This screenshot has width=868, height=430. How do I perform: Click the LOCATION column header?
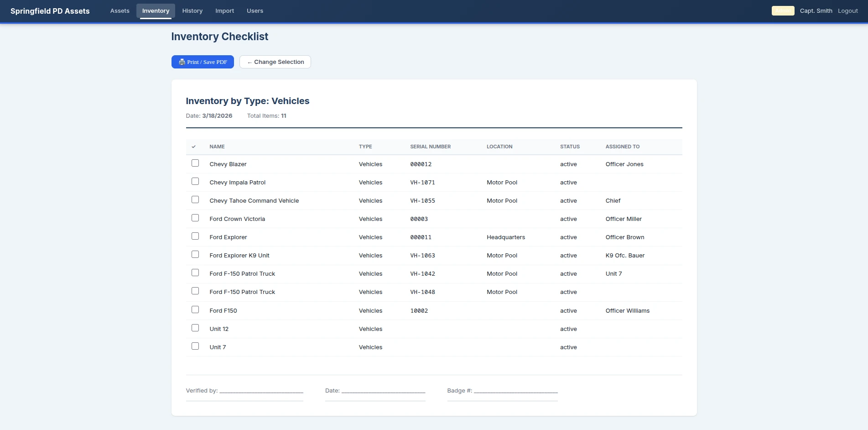(x=499, y=147)
